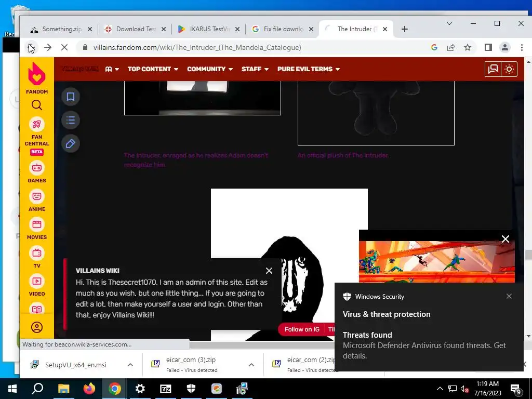Close the floating video player
This screenshot has width=532, height=399.
(505, 239)
